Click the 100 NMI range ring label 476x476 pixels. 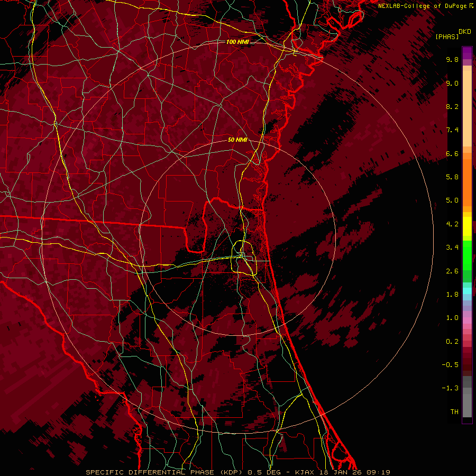(237, 42)
